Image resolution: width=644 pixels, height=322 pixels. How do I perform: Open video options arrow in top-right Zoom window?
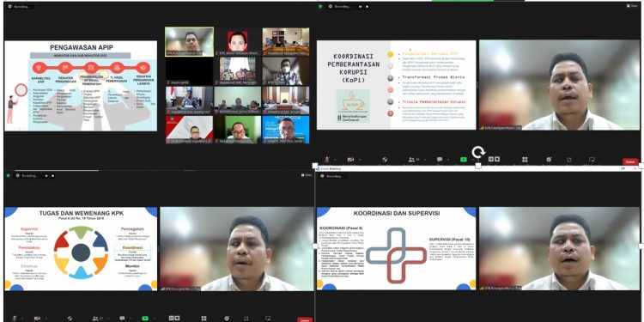(360, 160)
